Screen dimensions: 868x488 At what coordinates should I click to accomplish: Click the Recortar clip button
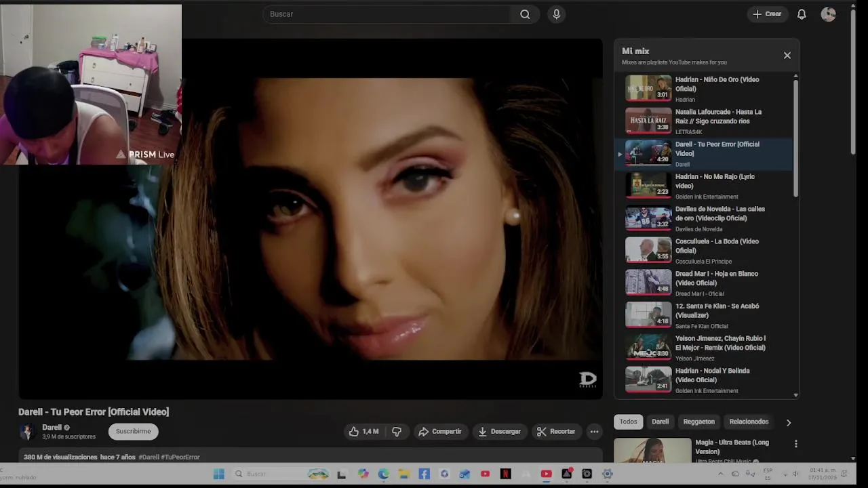556,432
